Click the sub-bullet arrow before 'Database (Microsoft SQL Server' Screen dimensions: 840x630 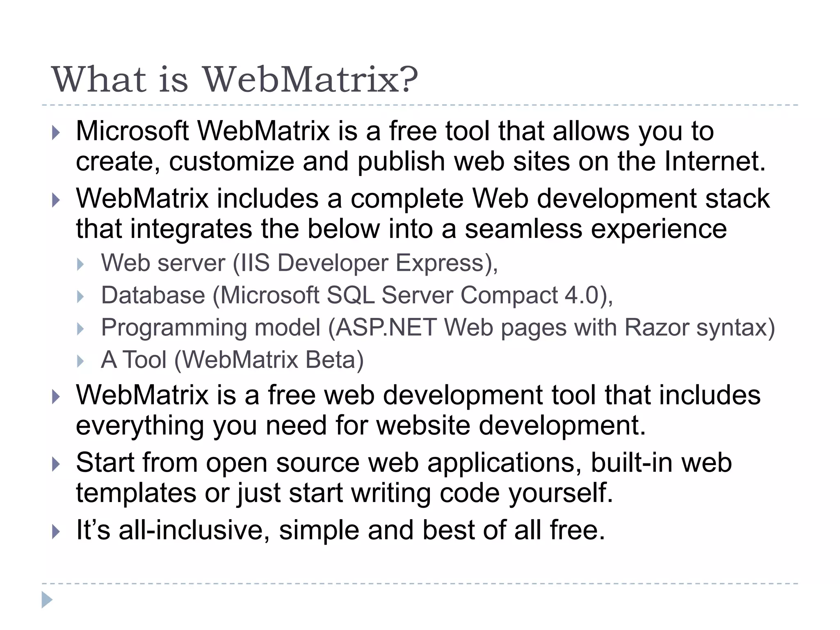click(x=80, y=297)
